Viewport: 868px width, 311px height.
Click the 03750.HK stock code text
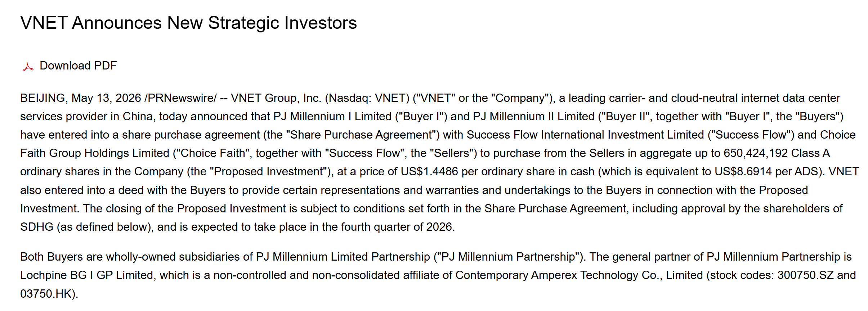click(x=46, y=294)
